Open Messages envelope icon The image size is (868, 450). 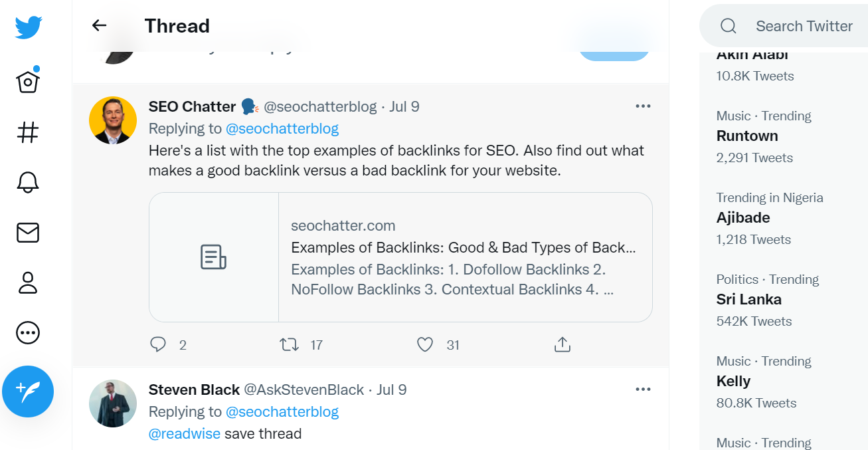coord(28,232)
